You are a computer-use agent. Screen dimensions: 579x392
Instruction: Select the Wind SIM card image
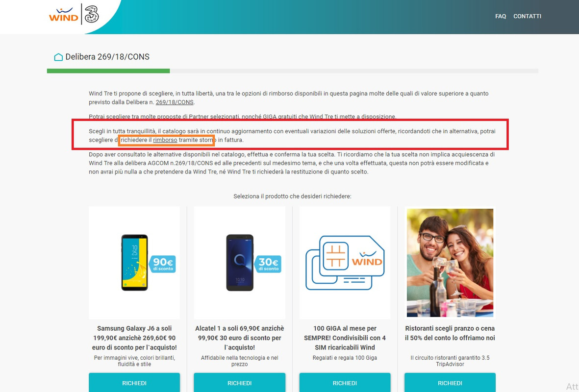pos(345,263)
